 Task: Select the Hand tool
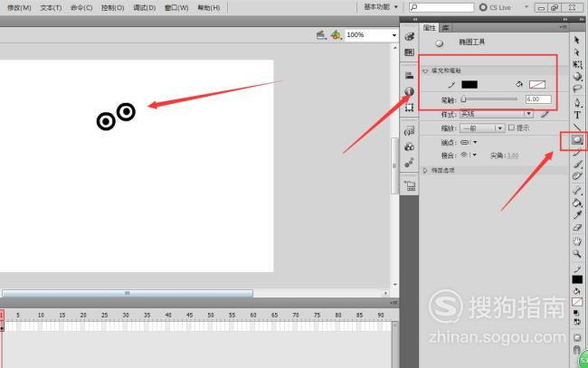tap(577, 241)
